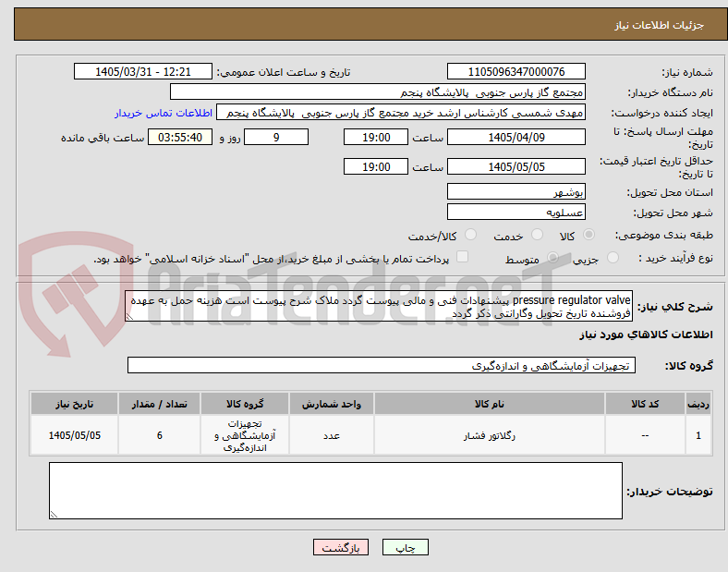The height and width of the screenshot is (572, 728).
Task: Choose the متوسط purchase type option
Action: 552,257
